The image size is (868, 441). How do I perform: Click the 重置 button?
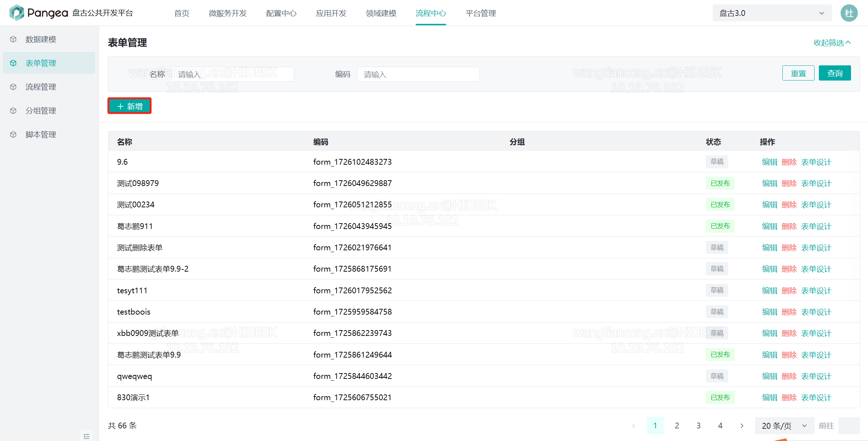798,73
